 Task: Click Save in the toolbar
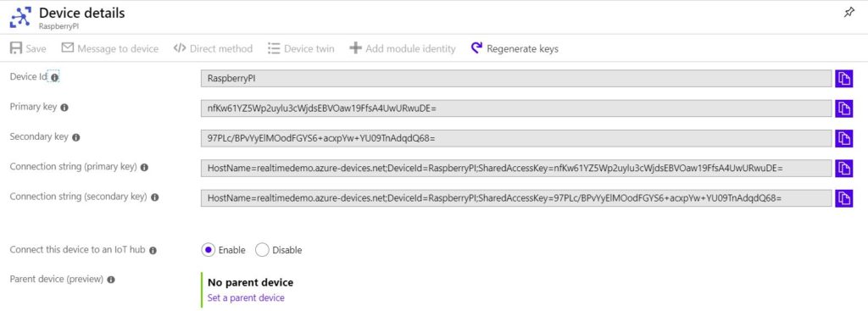click(28, 48)
